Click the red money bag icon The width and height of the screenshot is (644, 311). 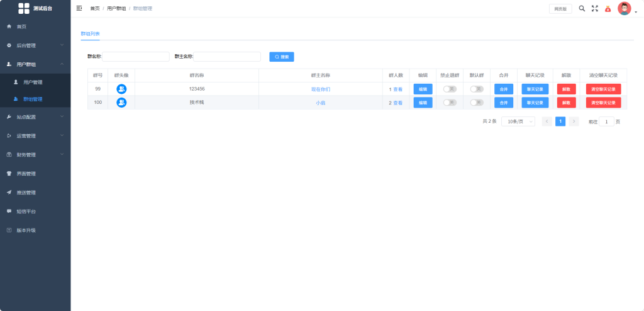(x=608, y=9)
